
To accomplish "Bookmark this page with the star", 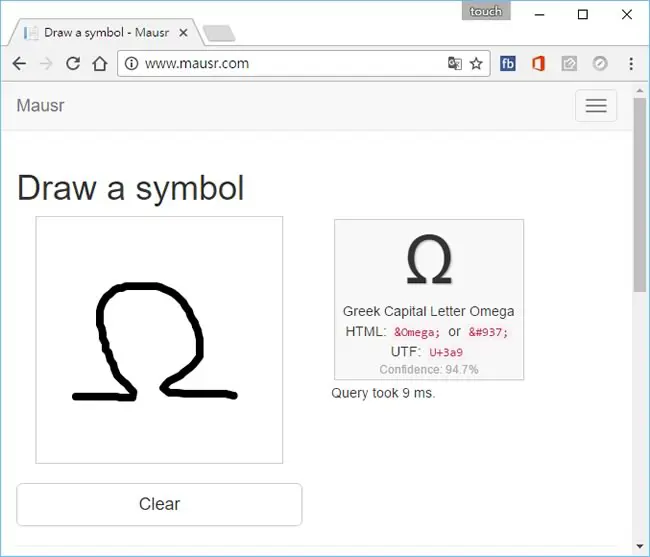I will pyautogui.click(x=476, y=63).
